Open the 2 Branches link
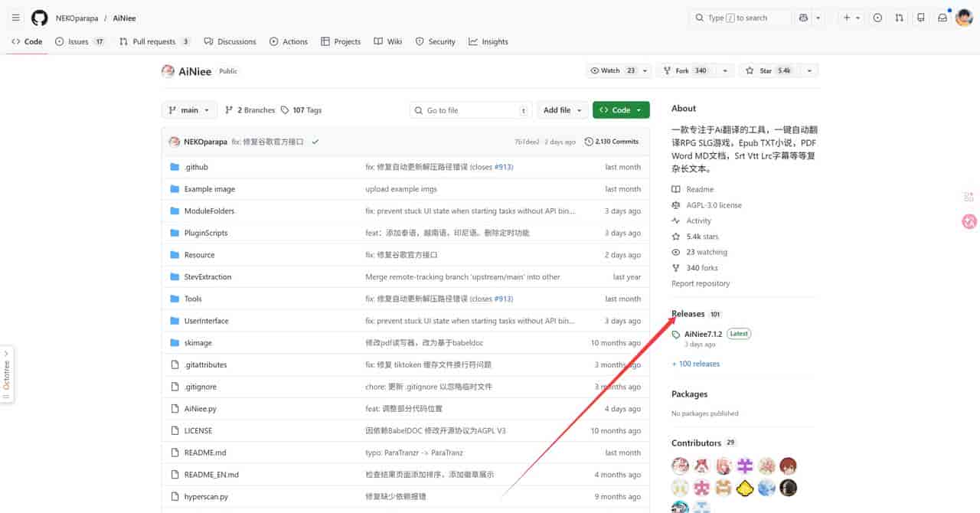The width and height of the screenshot is (980, 513). 250,110
